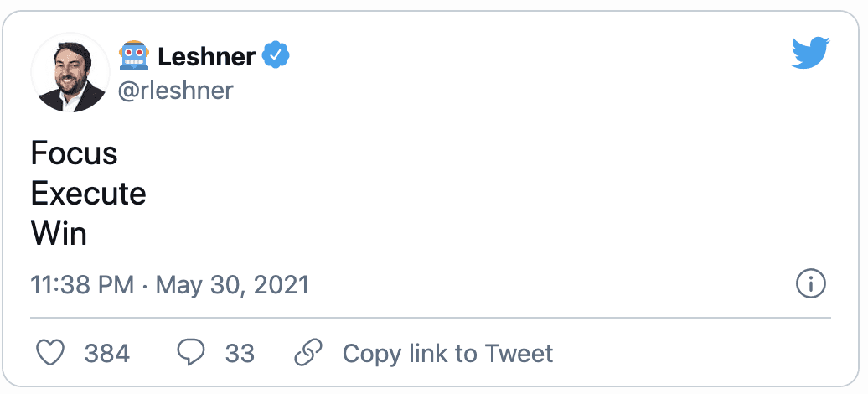Visit the @rleshner handle

[175, 91]
